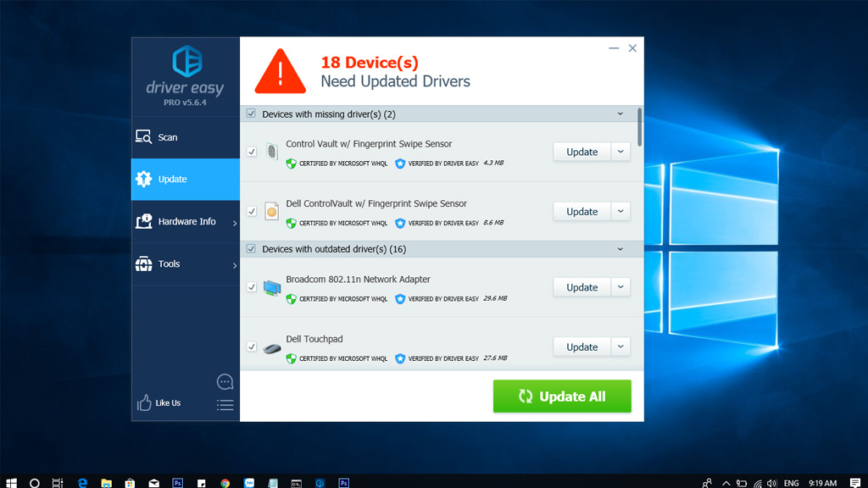Click the Like Us thumbs-up icon
Image resolution: width=868 pixels, height=488 pixels.
pyautogui.click(x=144, y=402)
